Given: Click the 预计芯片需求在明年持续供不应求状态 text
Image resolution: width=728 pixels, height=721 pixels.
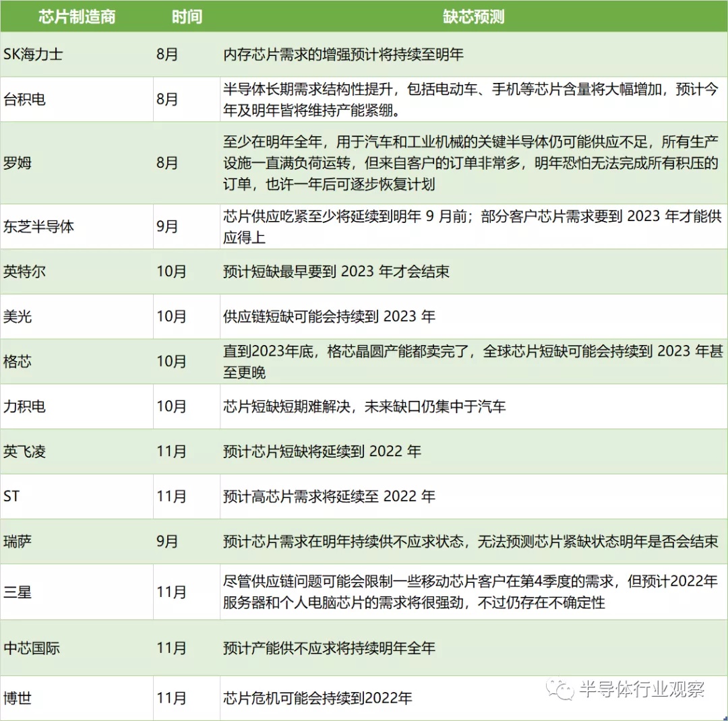Looking at the screenshot, I should coord(343,541).
